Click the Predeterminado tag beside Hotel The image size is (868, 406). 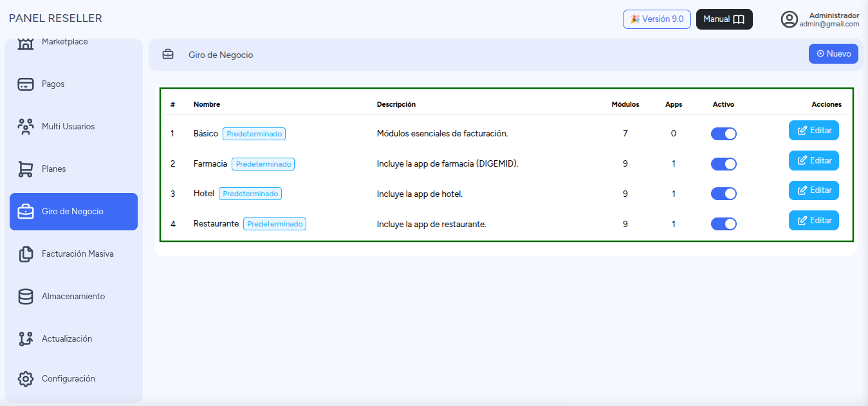pyautogui.click(x=250, y=194)
